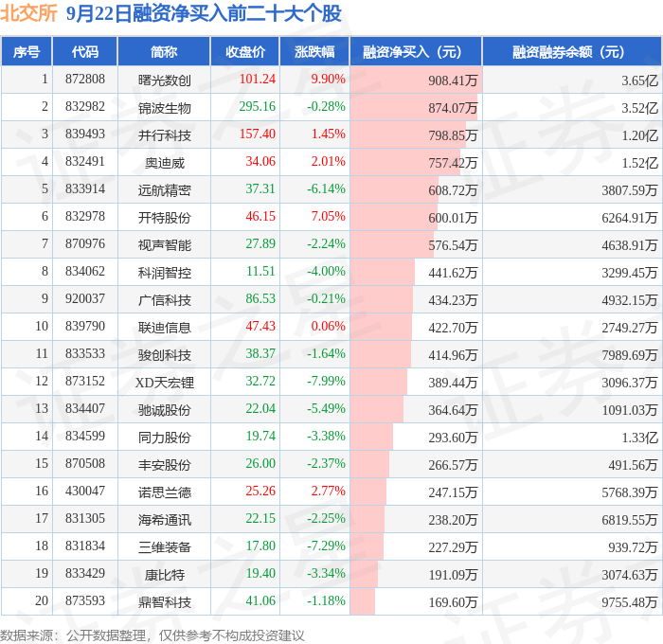Click the 北交所 title label
The width and height of the screenshot is (663, 644).
pos(29,14)
